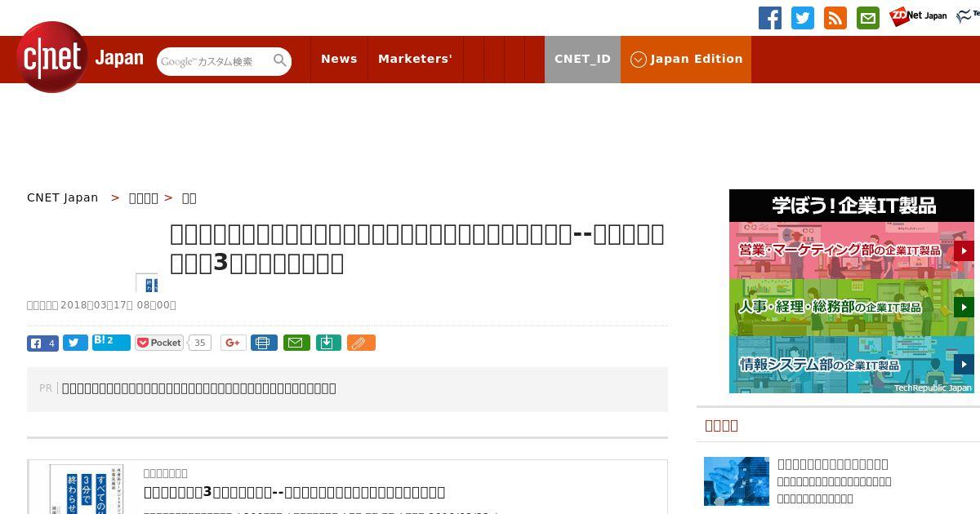The height and width of the screenshot is (514, 980).
Task: Click arrow beside 情報システム部 row
Action: coord(964,365)
